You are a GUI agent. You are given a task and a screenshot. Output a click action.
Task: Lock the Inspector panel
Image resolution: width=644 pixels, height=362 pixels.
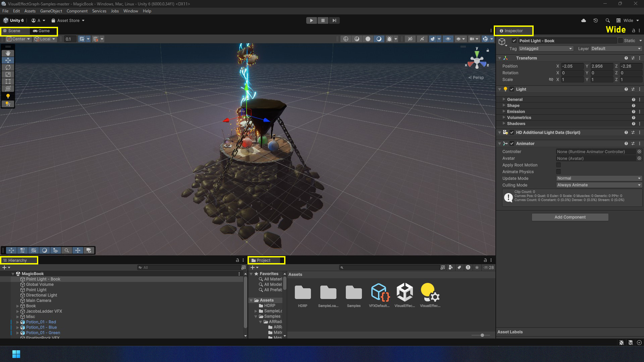634,31
